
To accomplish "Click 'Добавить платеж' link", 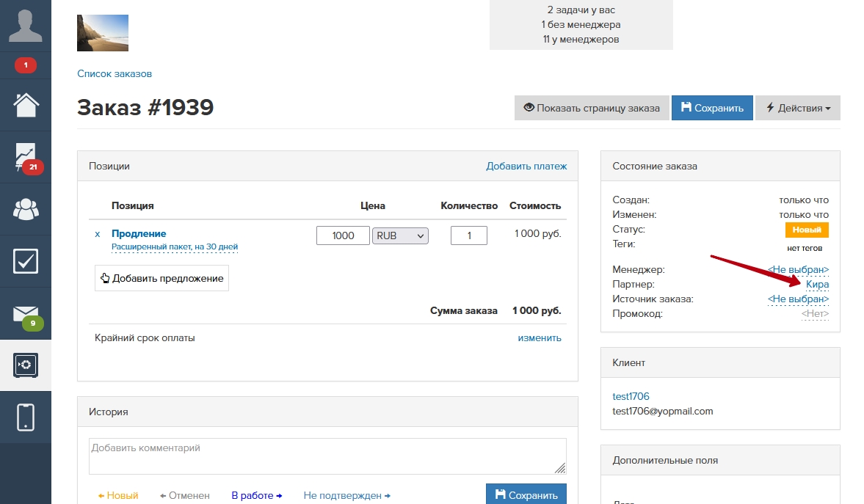I will pyautogui.click(x=526, y=167).
